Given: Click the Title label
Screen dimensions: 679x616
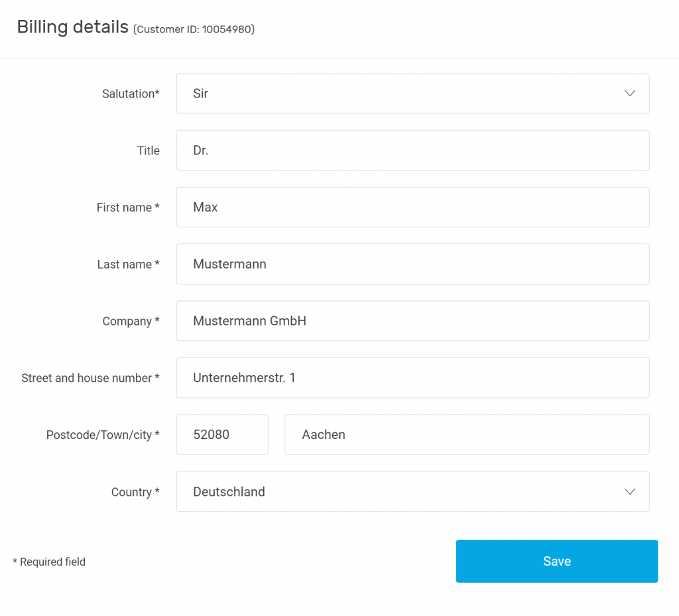Looking at the screenshot, I should pyautogui.click(x=149, y=151).
